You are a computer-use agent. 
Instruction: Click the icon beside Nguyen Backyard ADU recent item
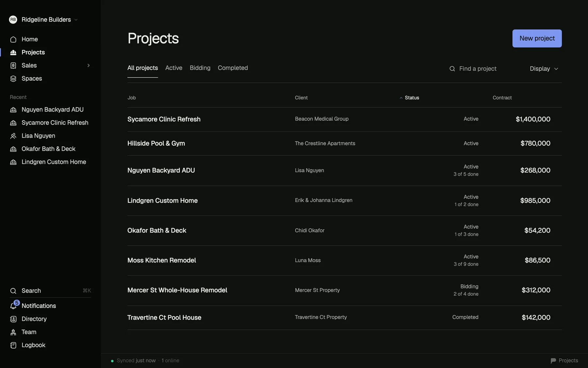pyautogui.click(x=13, y=110)
